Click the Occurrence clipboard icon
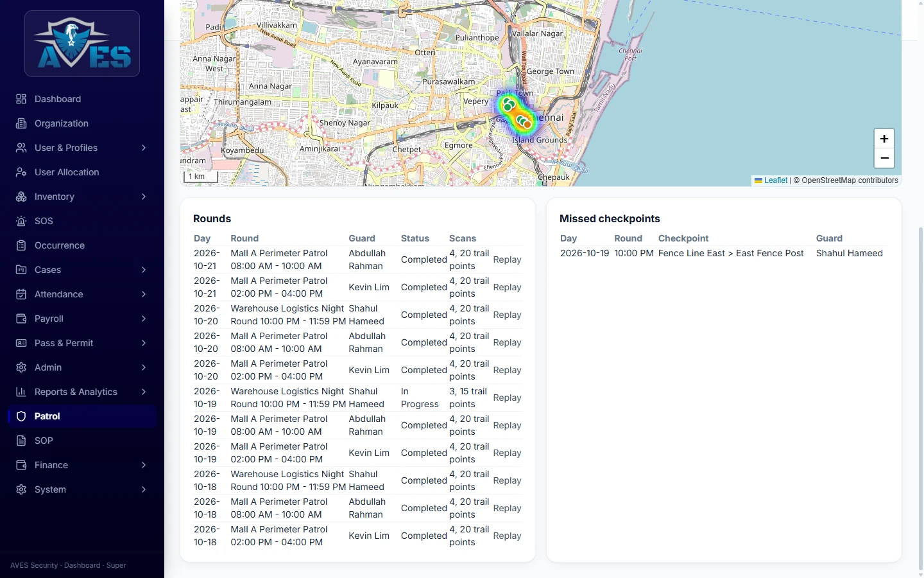Screen dimensions: 924x578 pos(21,245)
